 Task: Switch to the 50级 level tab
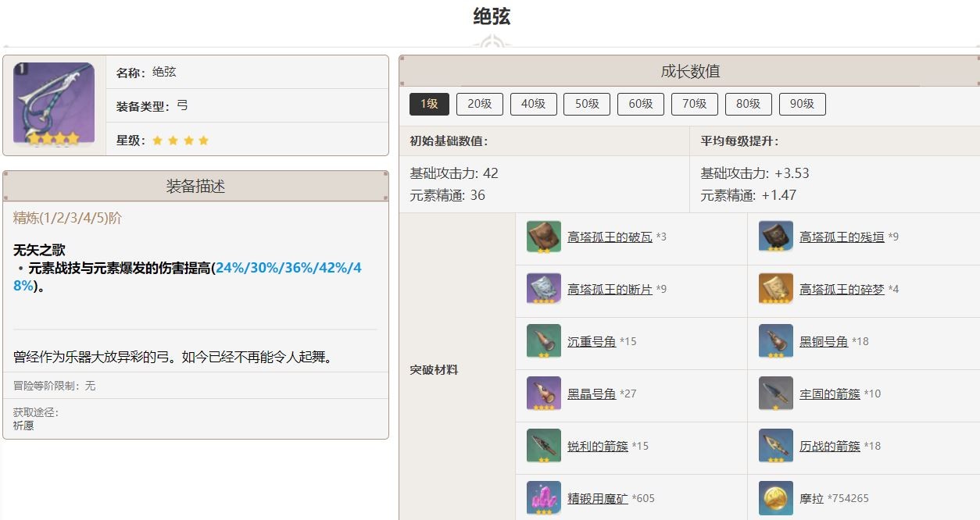pos(587,104)
